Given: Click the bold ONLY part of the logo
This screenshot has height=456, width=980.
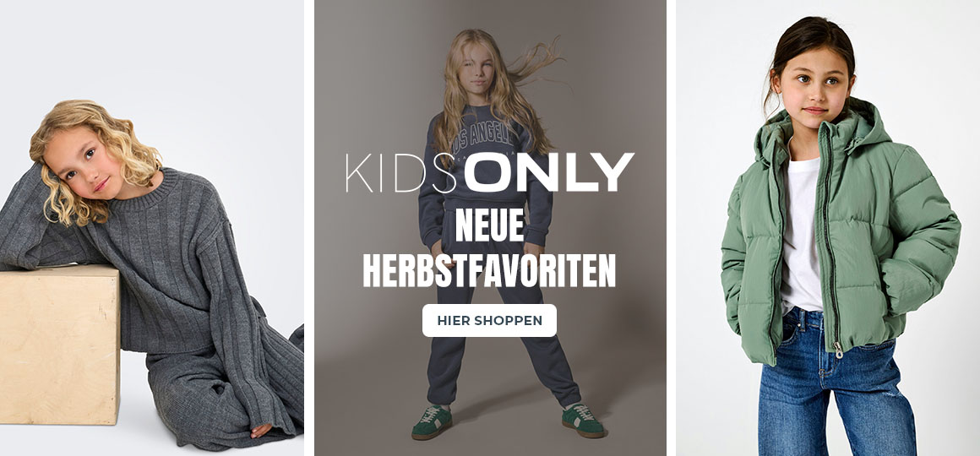Looking at the screenshot, I should tap(549, 172).
